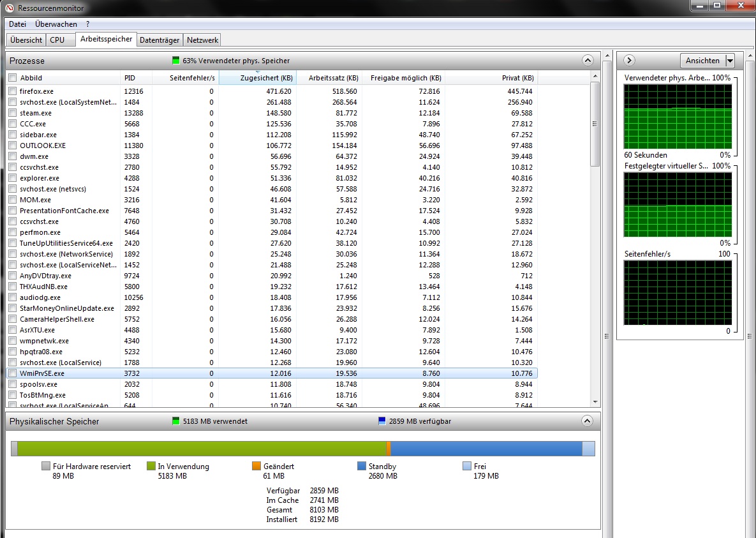
Task: Click the gray Für Hardware reserviert swatch
Action: [46, 466]
